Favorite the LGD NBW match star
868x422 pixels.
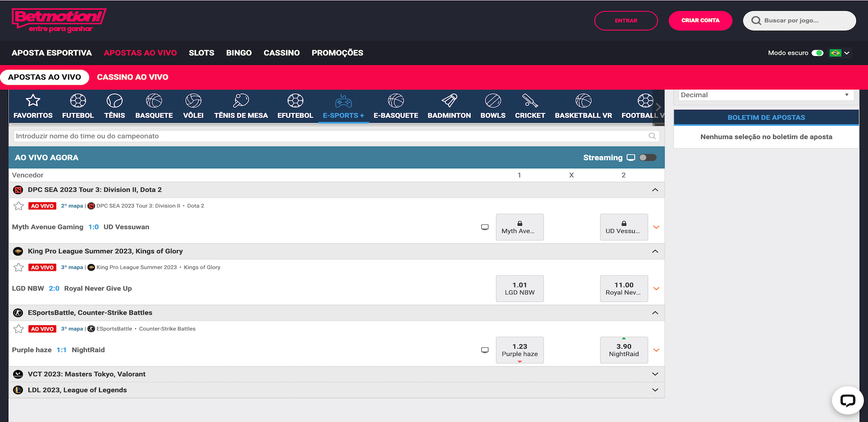click(x=19, y=267)
